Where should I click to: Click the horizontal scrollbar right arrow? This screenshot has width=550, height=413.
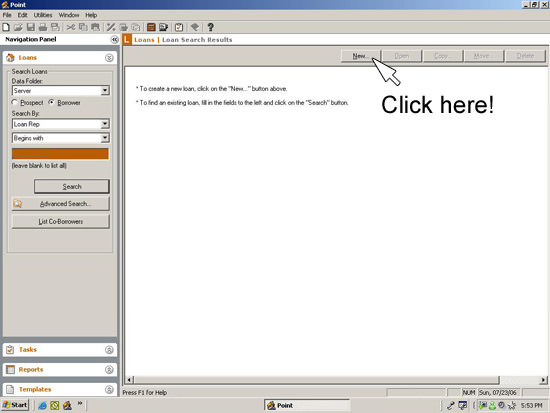(543, 380)
